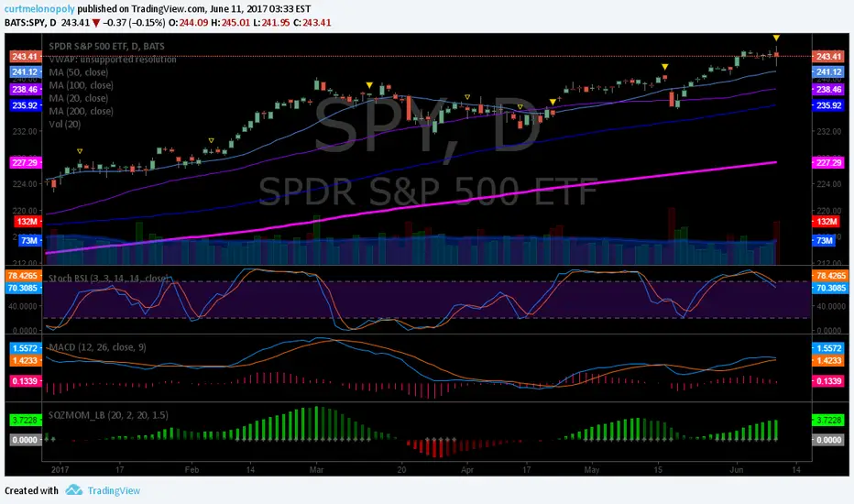
Task: Click the 1.5572 MACD tag on left axis
Action: click(25, 348)
